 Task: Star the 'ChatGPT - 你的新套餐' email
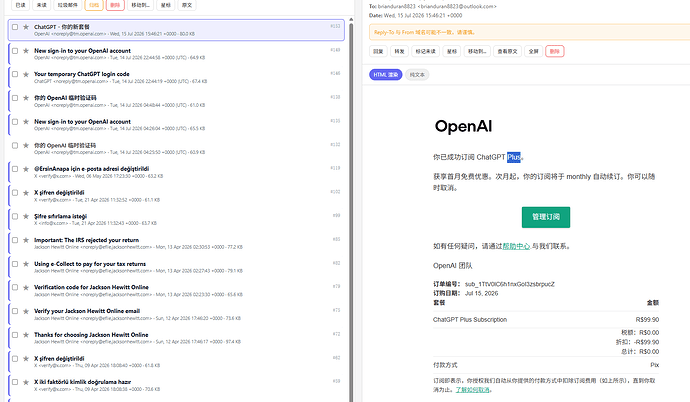26,27
